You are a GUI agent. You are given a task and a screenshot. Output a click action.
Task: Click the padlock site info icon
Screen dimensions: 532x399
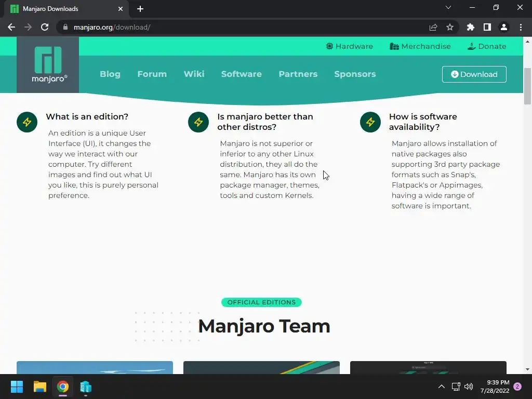click(65, 27)
